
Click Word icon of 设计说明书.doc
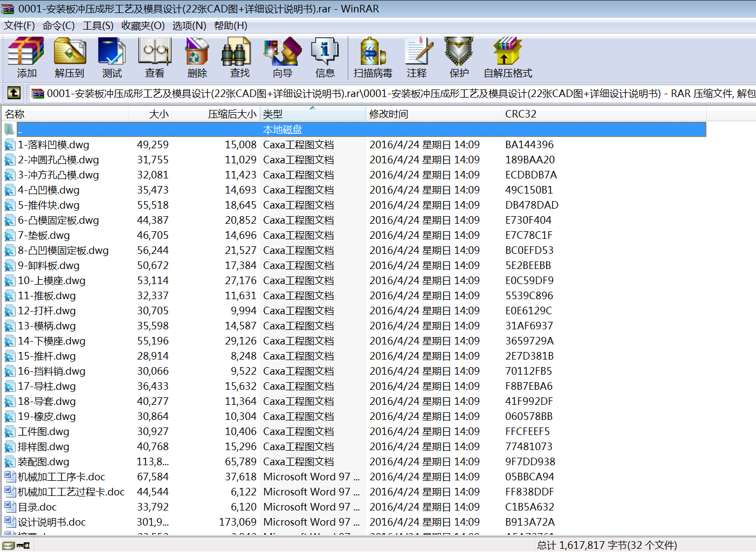[10, 522]
